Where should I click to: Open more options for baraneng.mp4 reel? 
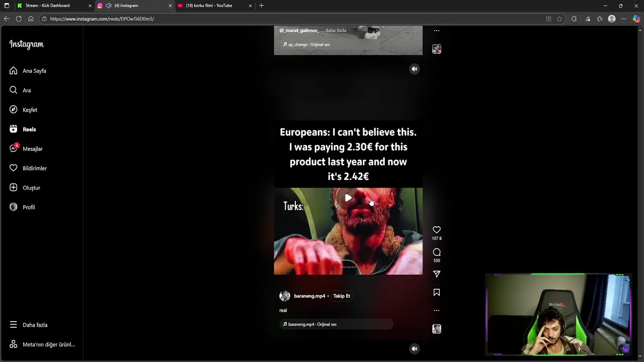tap(437, 310)
